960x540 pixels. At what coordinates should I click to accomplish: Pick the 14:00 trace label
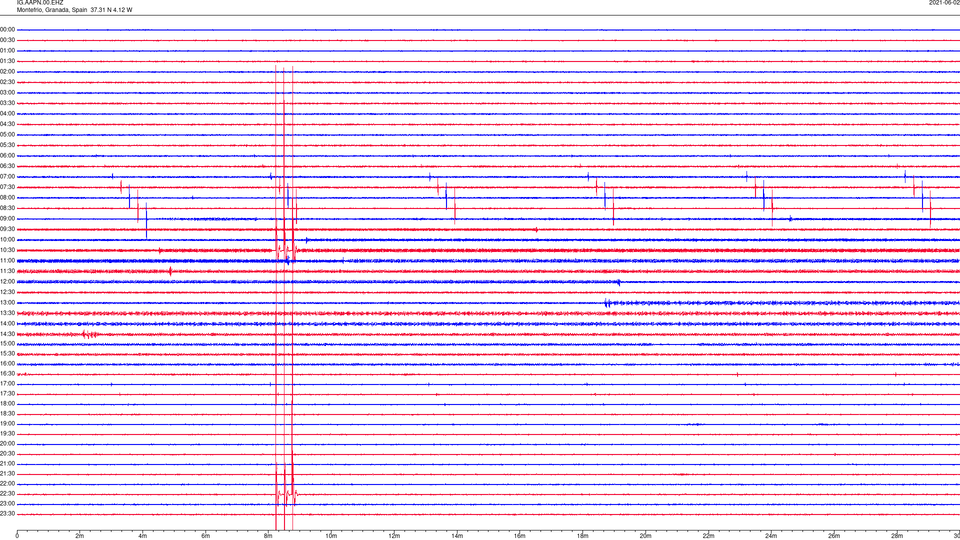(7, 323)
